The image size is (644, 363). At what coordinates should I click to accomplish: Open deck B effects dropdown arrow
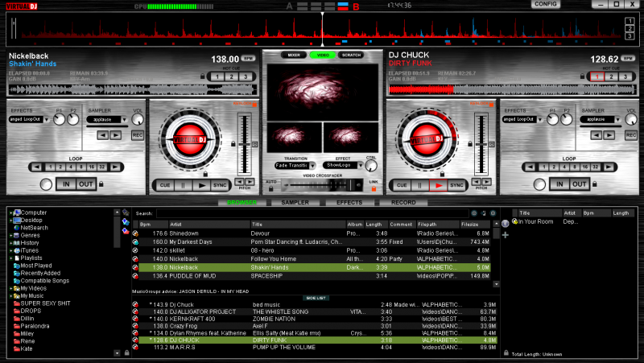539,119
